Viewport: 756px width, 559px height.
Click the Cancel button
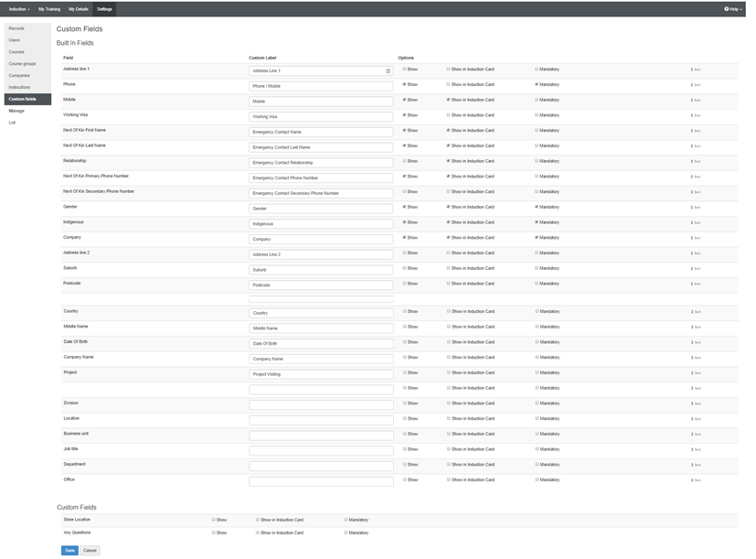[x=90, y=551]
